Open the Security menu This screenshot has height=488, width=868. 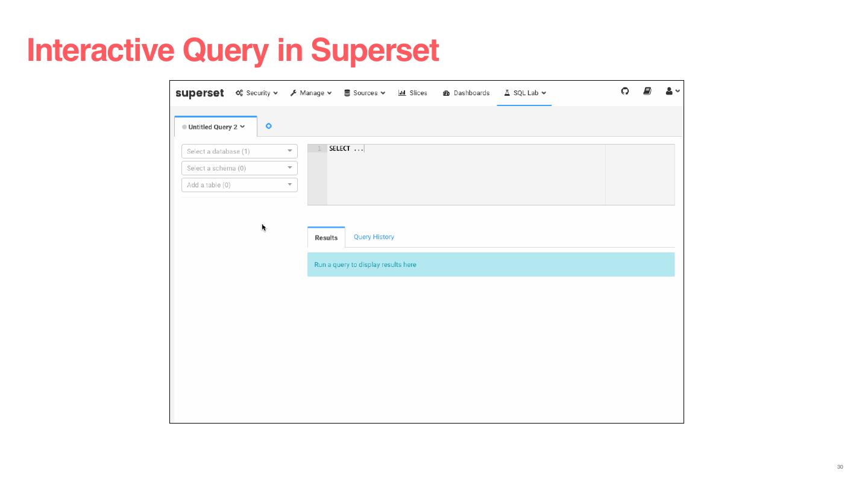click(257, 93)
